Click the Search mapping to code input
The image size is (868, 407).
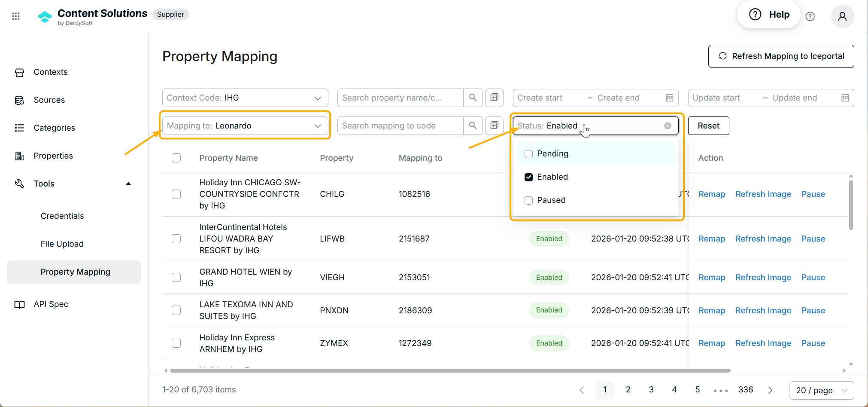point(400,125)
